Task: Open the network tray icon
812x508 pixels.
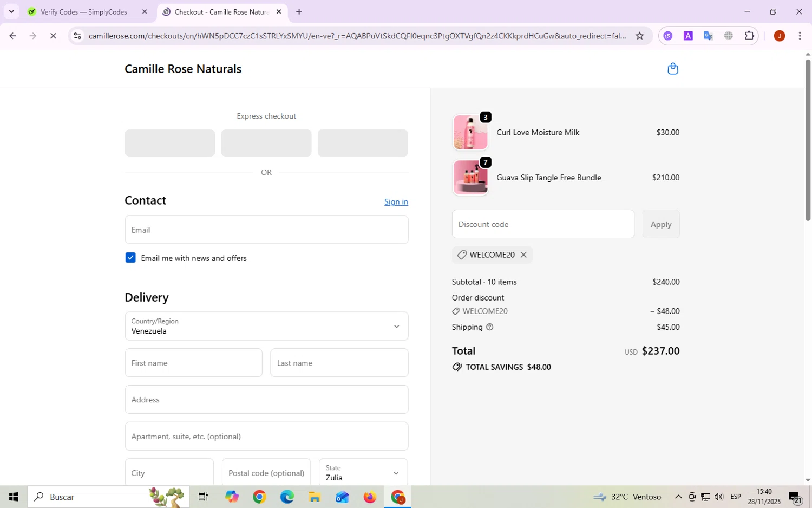Action: point(705,497)
